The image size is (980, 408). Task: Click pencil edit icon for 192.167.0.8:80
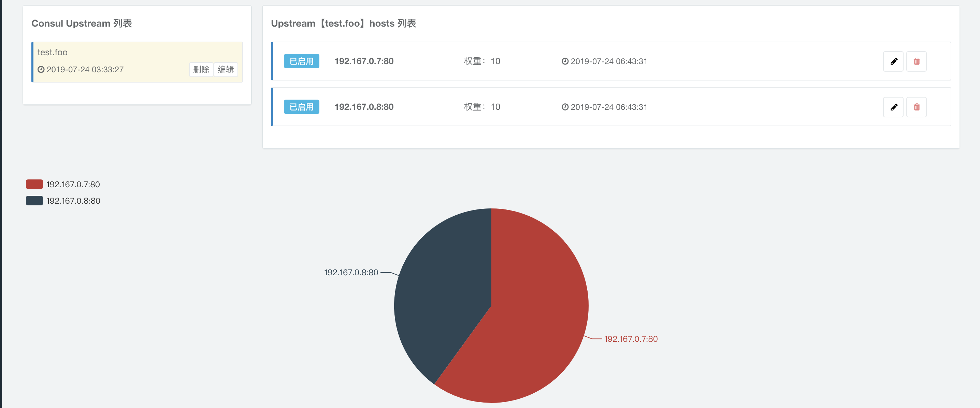893,107
